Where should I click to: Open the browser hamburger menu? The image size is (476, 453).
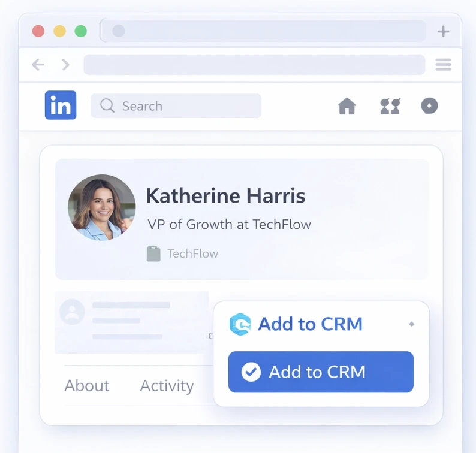(443, 65)
